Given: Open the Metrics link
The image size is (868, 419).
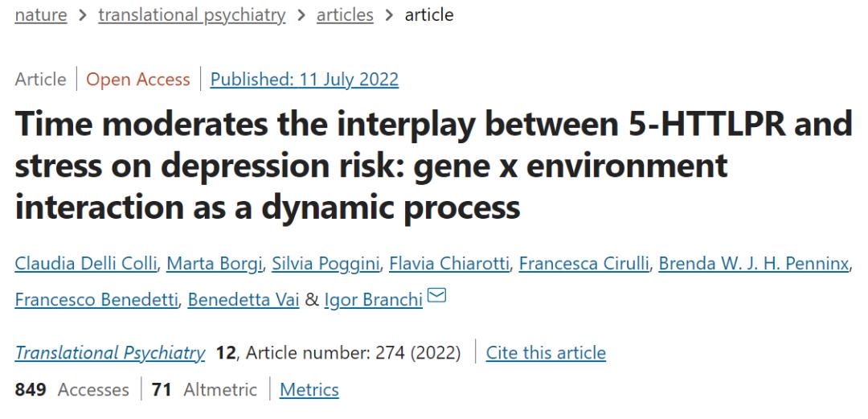Looking at the screenshot, I should point(309,389).
